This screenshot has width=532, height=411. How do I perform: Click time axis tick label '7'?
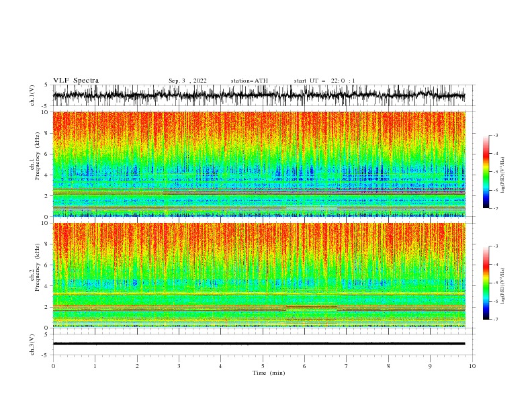(x=347, y=366)
